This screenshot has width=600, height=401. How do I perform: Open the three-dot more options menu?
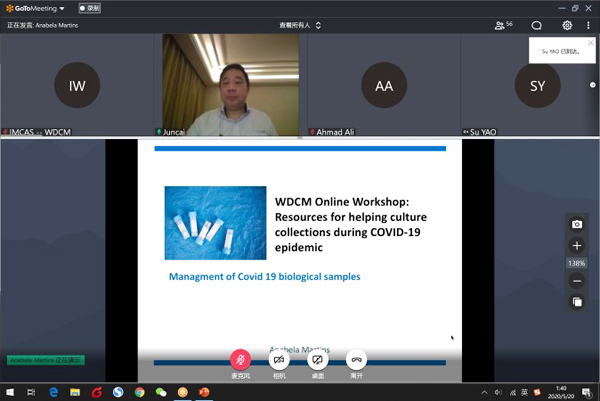(x=588, y=25)
